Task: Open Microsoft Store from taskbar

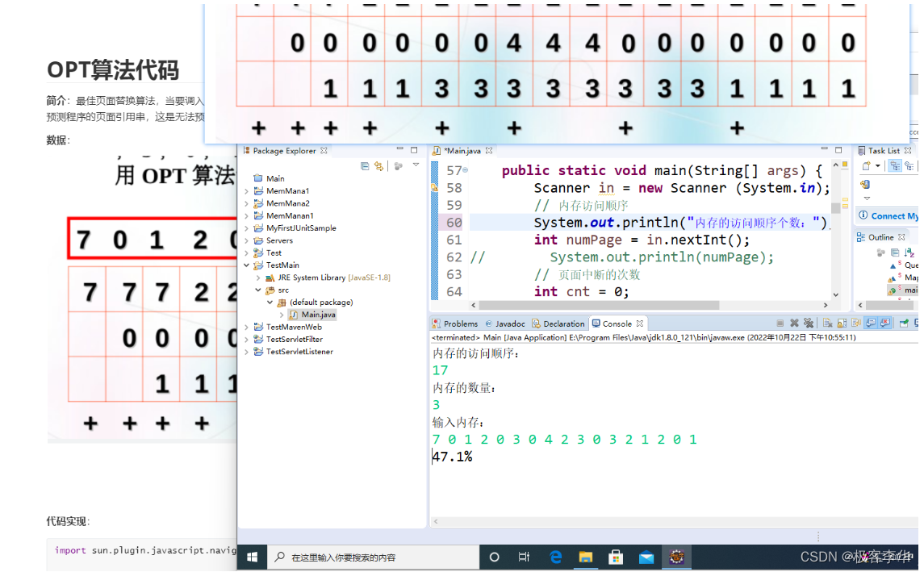Action: coord(616,557)
